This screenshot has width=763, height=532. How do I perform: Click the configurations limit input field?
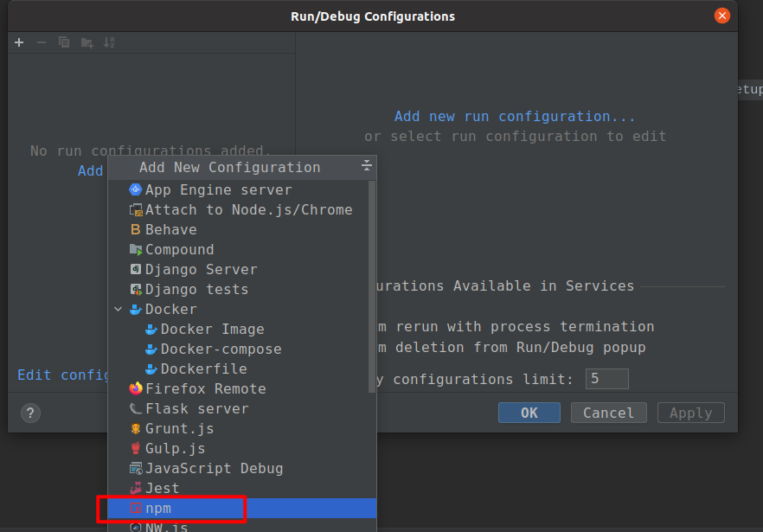(606, 379)
